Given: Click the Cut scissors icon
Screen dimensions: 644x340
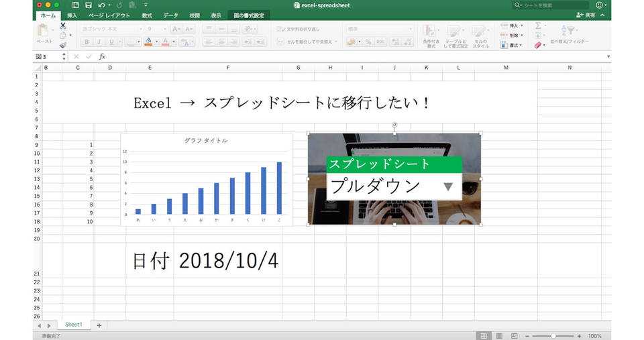Looking at the screenshot, I should (x=63, y=25).
